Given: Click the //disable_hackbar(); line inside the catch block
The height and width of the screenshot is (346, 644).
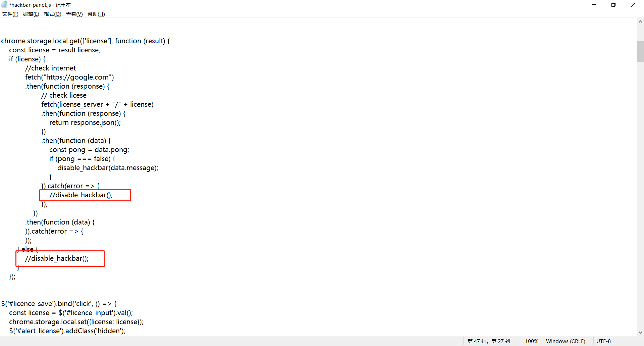Looking at the screenshot, I should point(81,195).
